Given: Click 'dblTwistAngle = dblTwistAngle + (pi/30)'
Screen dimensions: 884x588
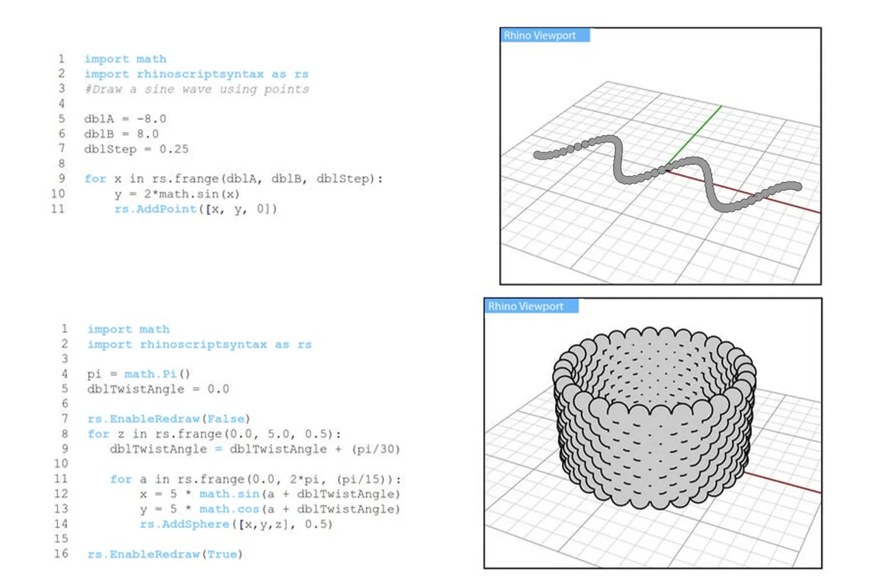Looking at the screenshot, I should (255, 449).
